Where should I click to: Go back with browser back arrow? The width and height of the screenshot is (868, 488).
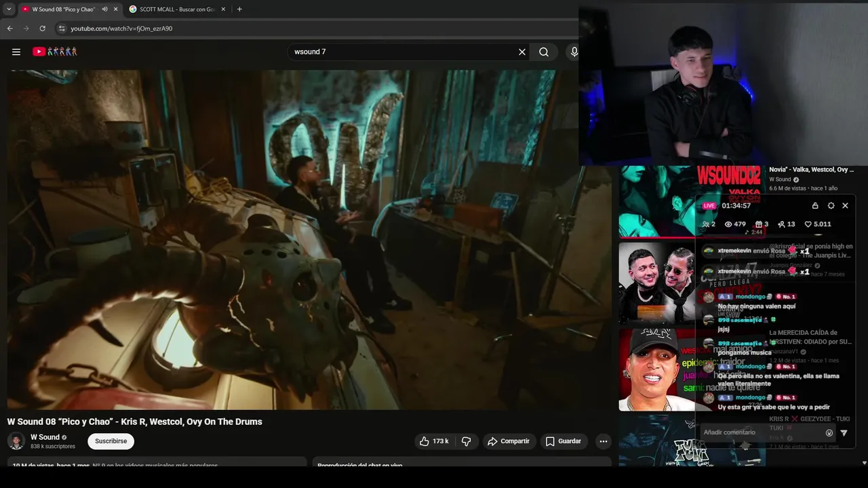click(9, 28)
